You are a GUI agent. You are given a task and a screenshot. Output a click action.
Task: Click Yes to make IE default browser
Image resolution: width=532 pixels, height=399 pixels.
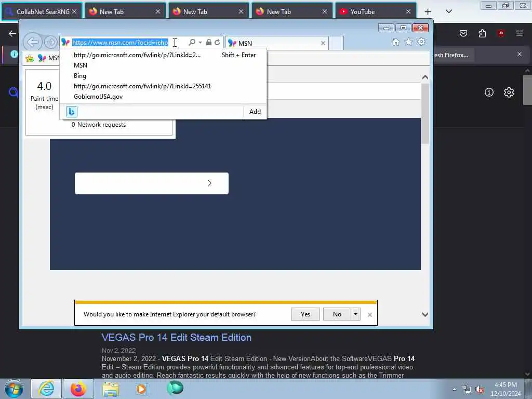tap(305, 314)
